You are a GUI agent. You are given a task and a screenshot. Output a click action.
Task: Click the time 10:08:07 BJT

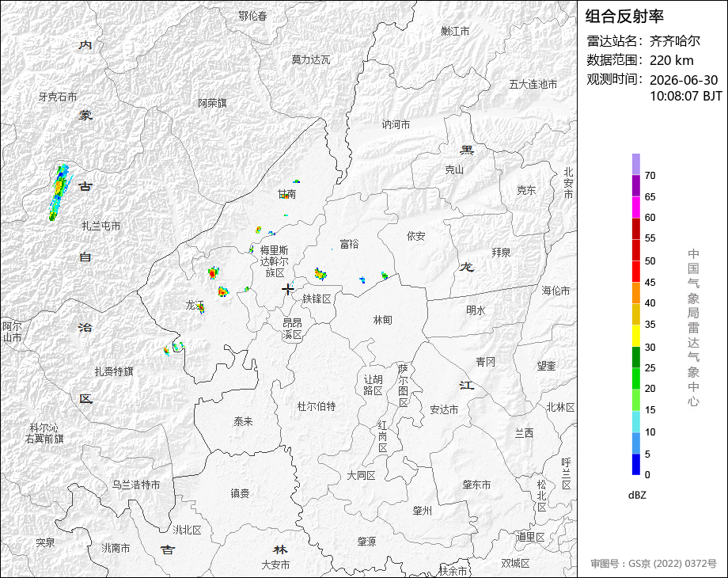686,96
